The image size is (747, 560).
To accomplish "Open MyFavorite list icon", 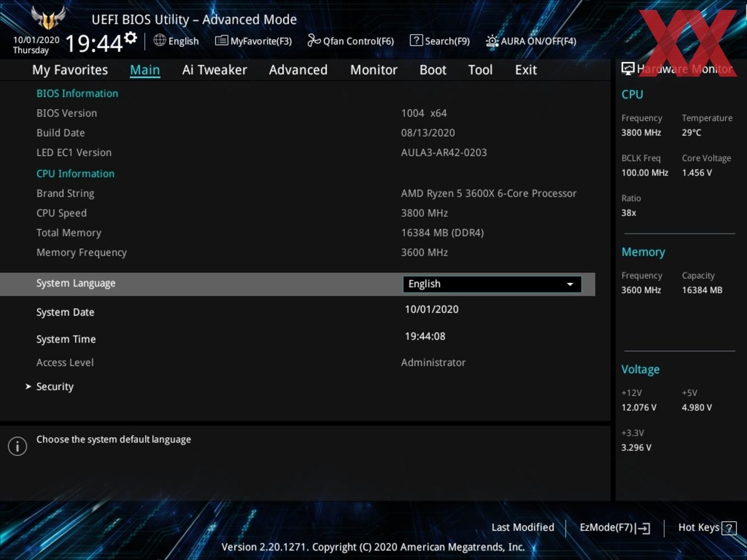I will (x=221, y=41).
